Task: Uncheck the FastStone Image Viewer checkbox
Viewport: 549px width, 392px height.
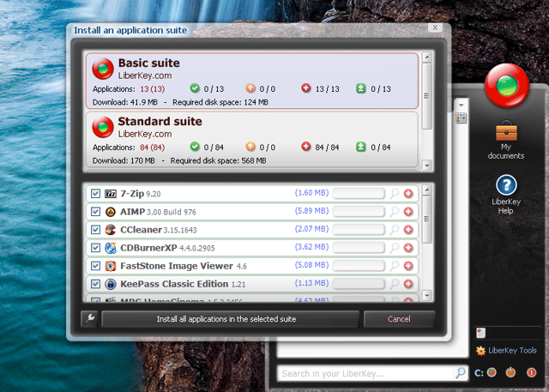Action: point(95,266)
